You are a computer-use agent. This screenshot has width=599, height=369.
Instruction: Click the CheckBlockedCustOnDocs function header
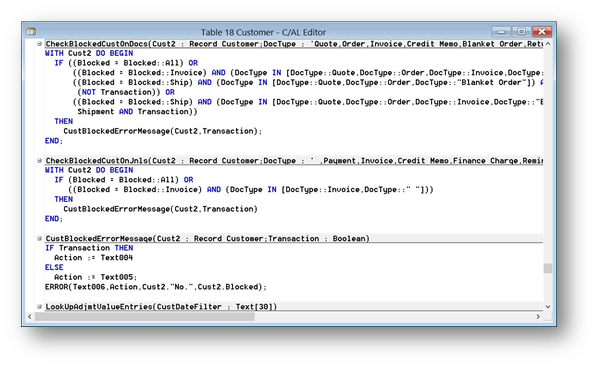point(294,44)
